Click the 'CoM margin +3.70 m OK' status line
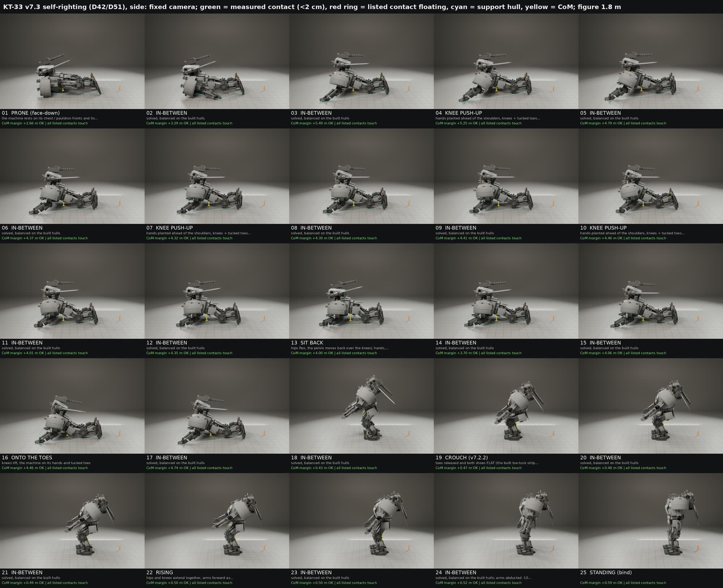This screenshot has height=588, width=723. click(479, 353)
